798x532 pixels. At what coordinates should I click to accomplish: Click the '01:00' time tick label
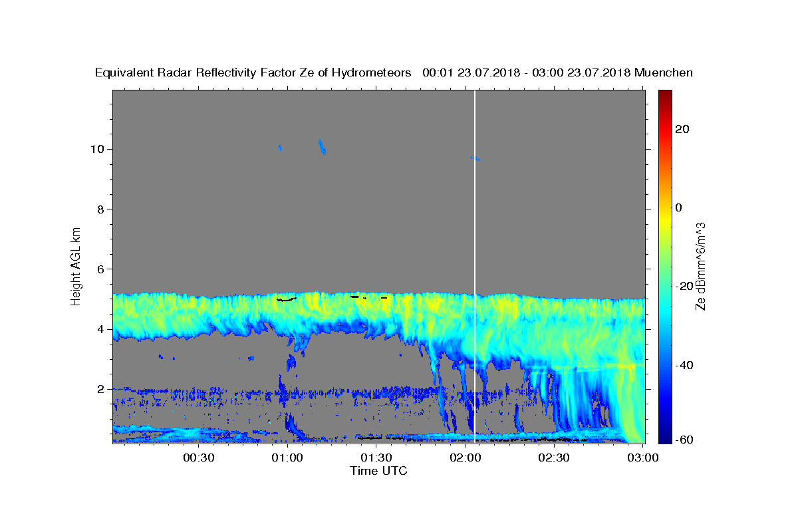[288, 458]
